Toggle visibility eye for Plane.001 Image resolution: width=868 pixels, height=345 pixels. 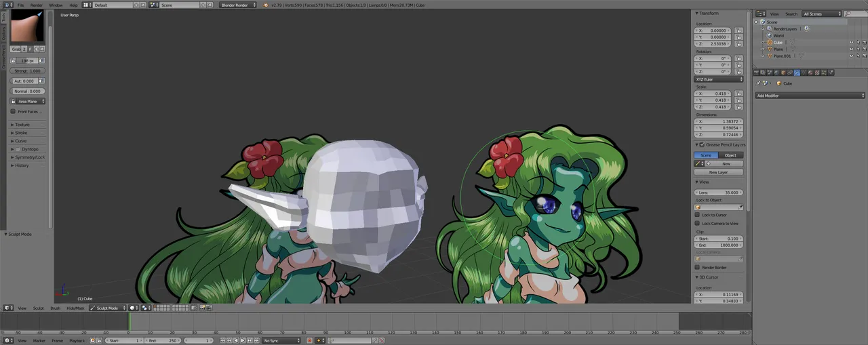click(x=851, y=56)
